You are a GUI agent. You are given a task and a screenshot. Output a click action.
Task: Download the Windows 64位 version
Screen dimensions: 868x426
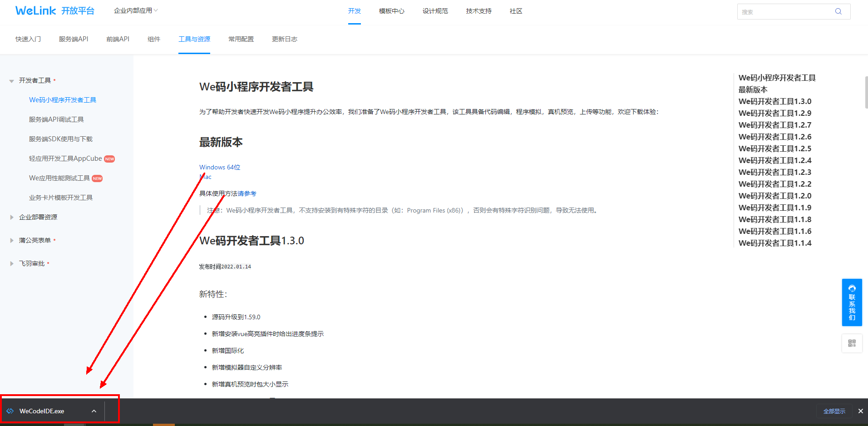(220, 167)
